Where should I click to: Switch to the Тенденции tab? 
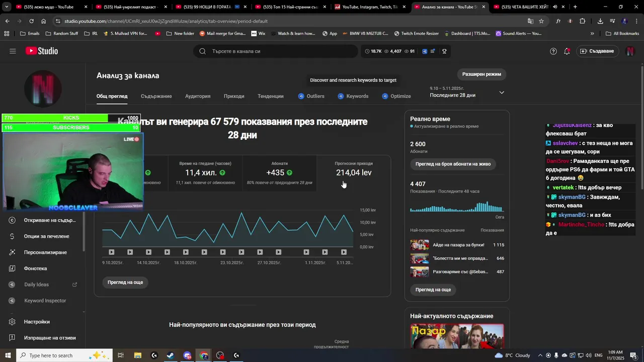[271, 96]
